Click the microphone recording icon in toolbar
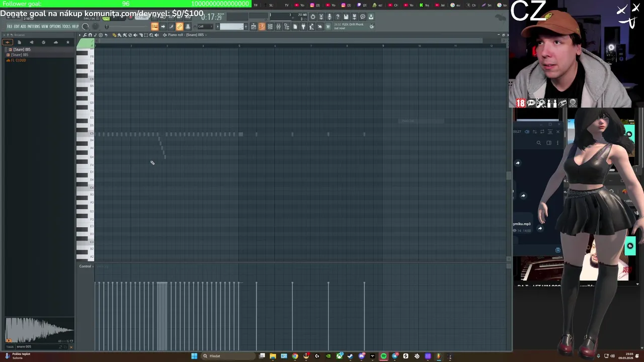 [x=330, y=17]
